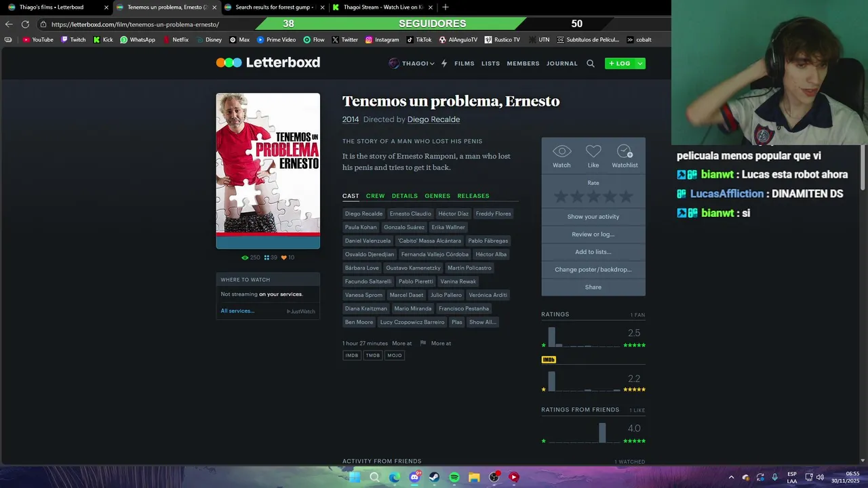
Task: Open Discord from taskbar
Action: (x=414, y=477)
